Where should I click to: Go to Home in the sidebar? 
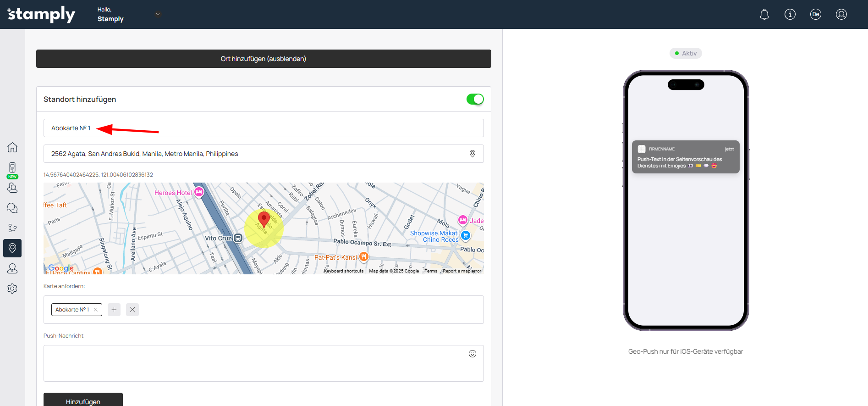(x=12, y=147)
